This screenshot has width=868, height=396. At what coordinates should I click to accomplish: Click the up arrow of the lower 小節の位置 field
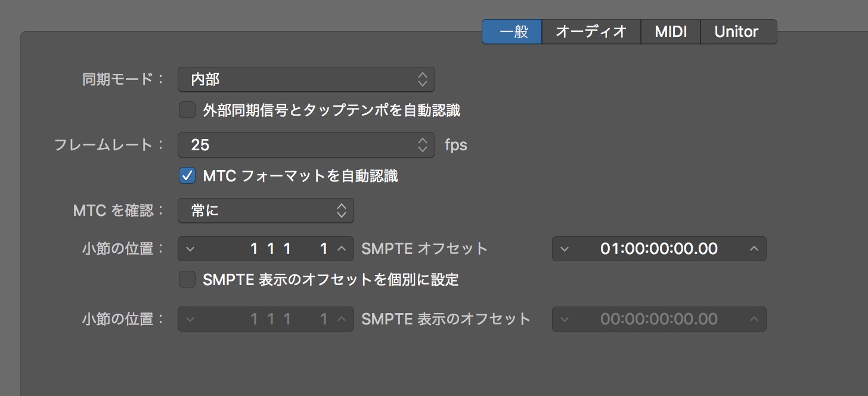[342, 319]
